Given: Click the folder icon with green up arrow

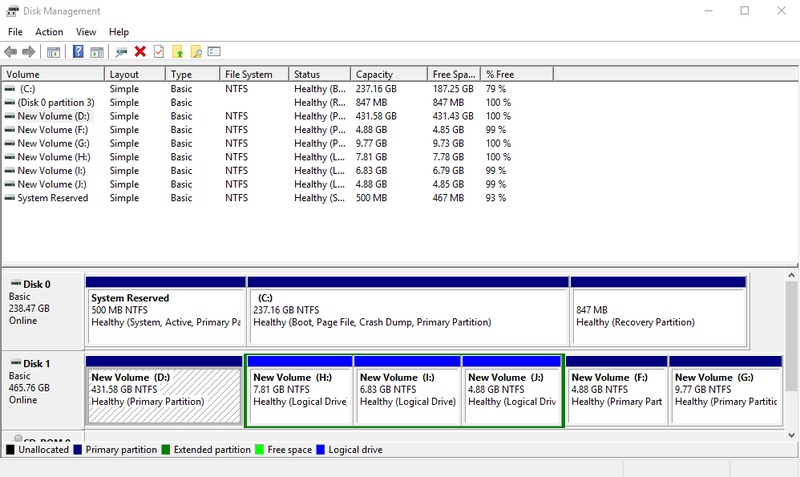Looking at the screenshot, I should click(177, 51).
